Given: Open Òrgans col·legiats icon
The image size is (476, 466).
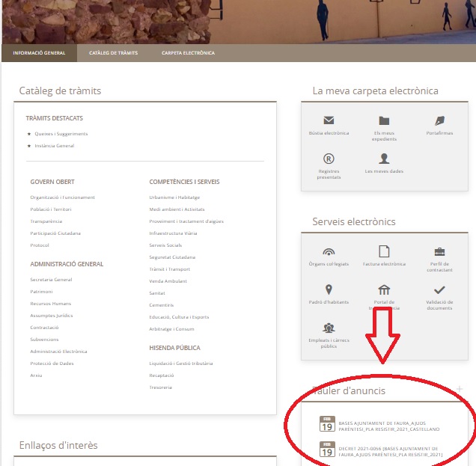Looking at the screenshot, I should coord(329,252).
